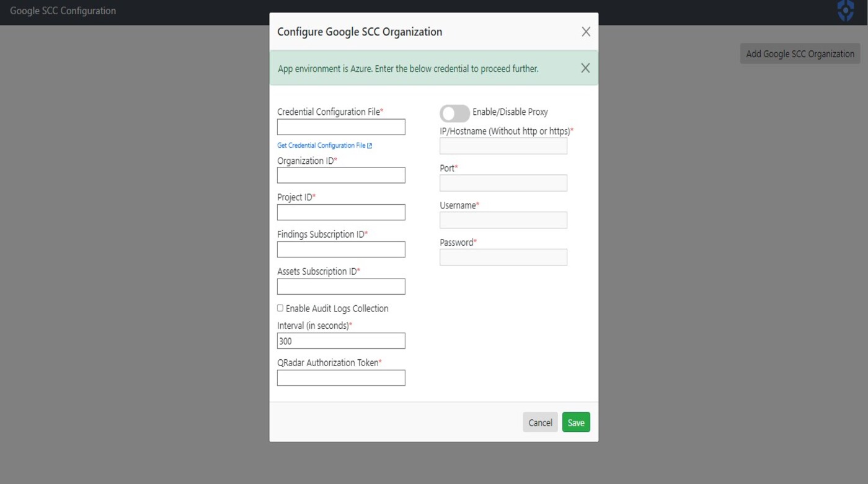The width and height of the screenshot is (868, 484).
Task: Click the Password label
Action: pos(458,243)
